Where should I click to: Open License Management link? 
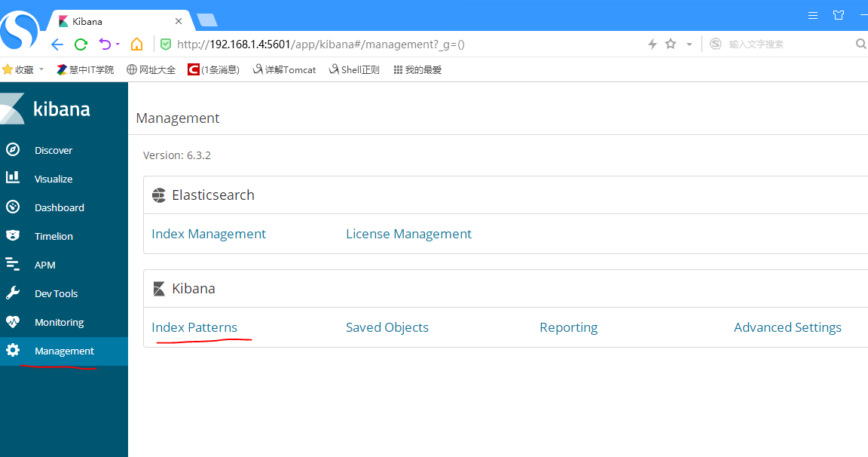tap(408, 234)
